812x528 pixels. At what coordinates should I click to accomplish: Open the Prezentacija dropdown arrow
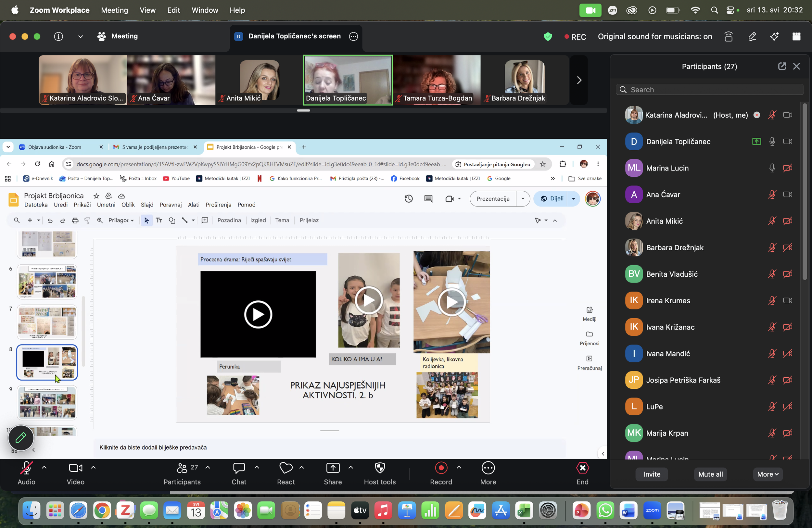(523, 198)
